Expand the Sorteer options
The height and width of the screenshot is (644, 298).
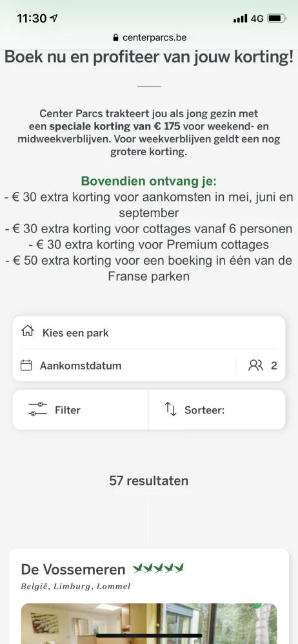tap(217, 410)
